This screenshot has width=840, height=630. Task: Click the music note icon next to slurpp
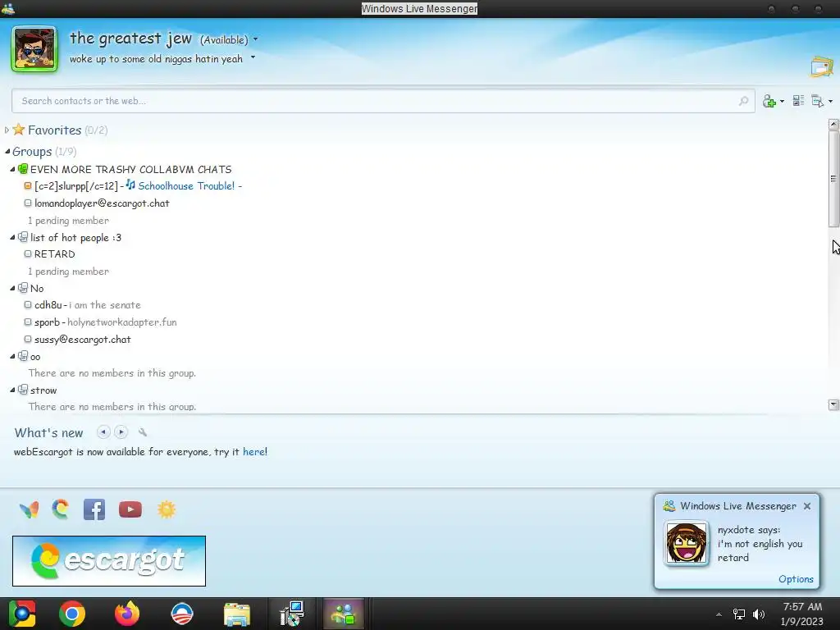pyautogui.click(x=130, y=185)
